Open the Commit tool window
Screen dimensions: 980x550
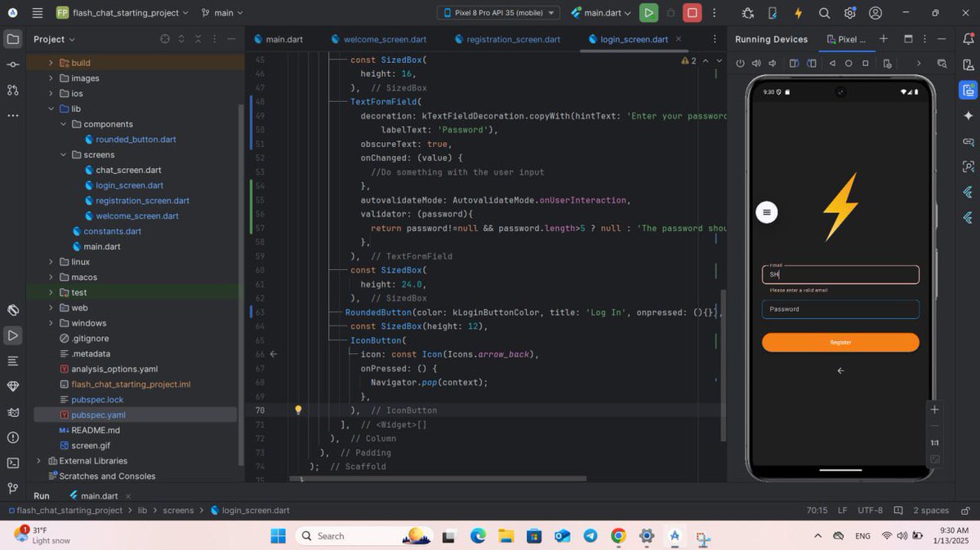13,64
